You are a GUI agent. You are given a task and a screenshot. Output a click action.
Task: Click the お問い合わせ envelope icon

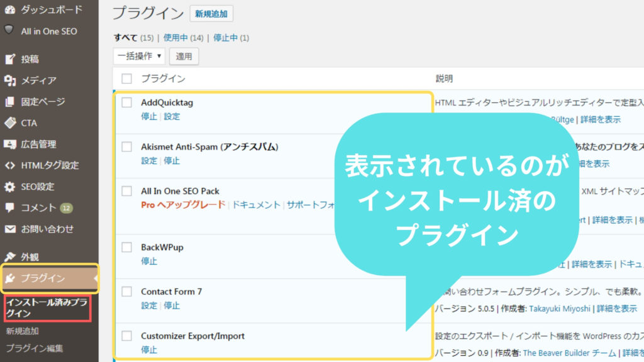(x=10, y=229)
